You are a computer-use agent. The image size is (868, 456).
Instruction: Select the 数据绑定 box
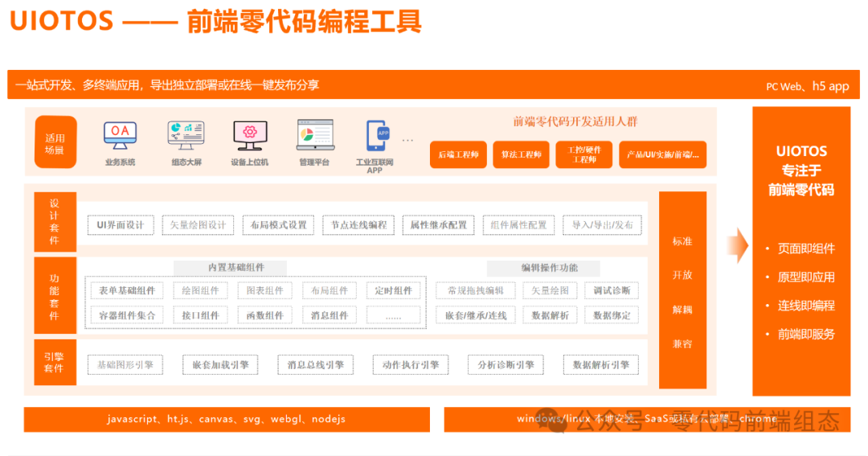click(612, 315)
